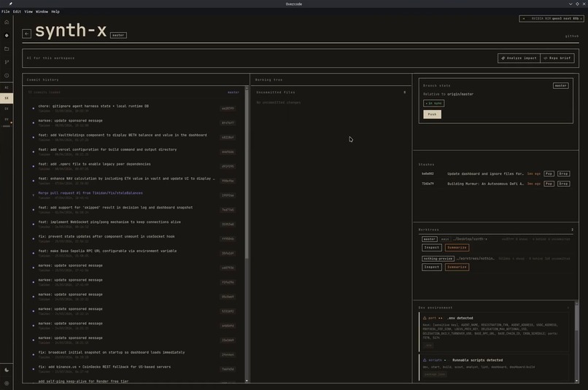This screenshot has height=390, width=588.
Task: Open commit 'feat: add support for skipped result'
Action: point(134,210)
